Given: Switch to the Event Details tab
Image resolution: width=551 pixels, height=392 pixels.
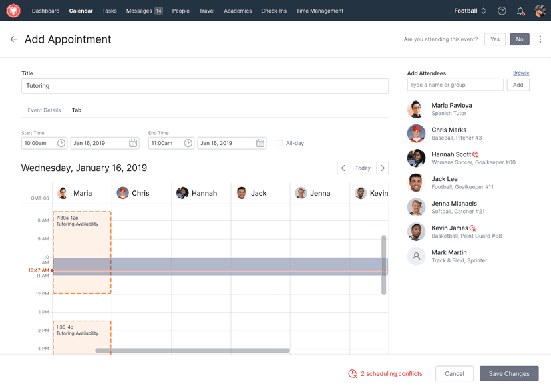Looking at the screenshot, I should 44,110.
